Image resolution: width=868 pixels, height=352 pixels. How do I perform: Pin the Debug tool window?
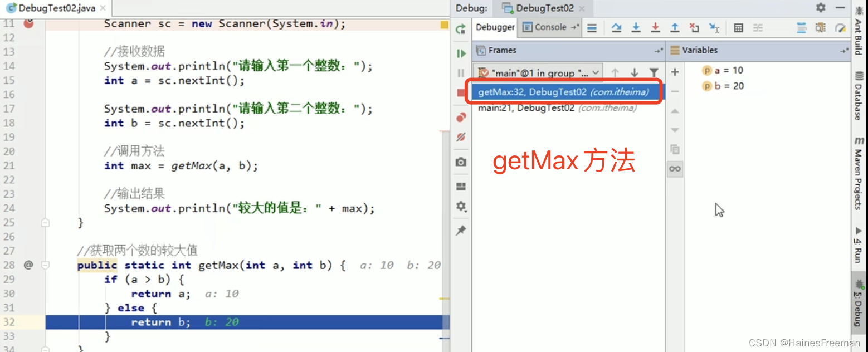461,231
